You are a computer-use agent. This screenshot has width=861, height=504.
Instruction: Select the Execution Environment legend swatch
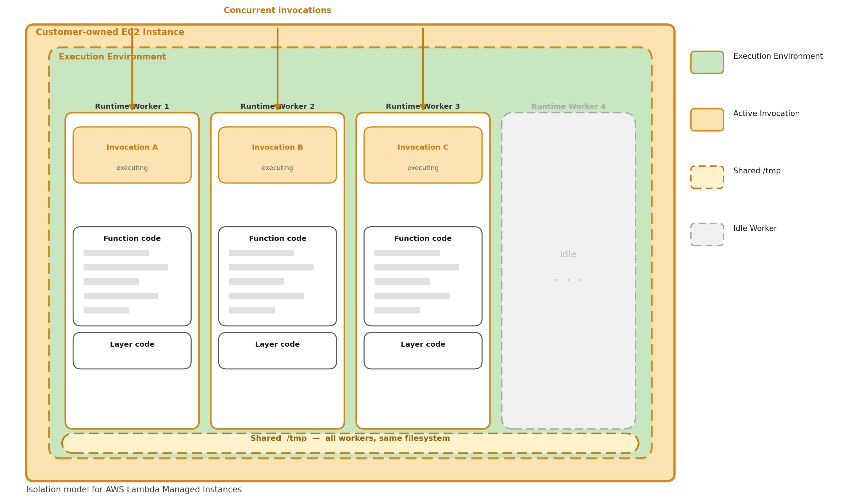pos(706,62)
